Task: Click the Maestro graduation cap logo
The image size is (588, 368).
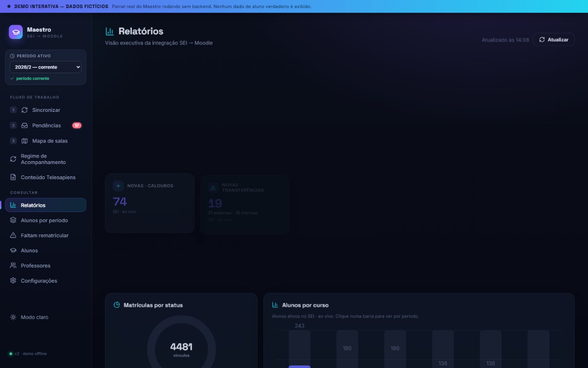Action: pyautogui.click(x=16, y=32)
